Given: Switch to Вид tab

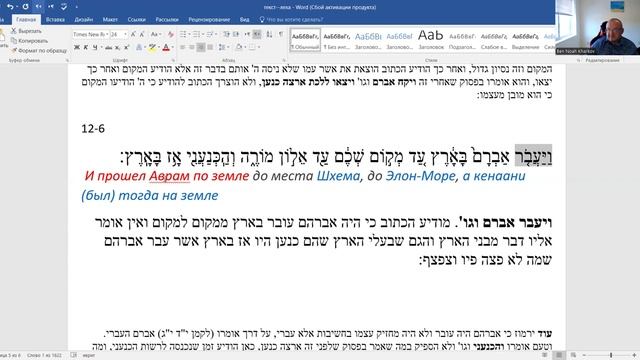Looking at the screenshot, I should (x=244, y=19).
